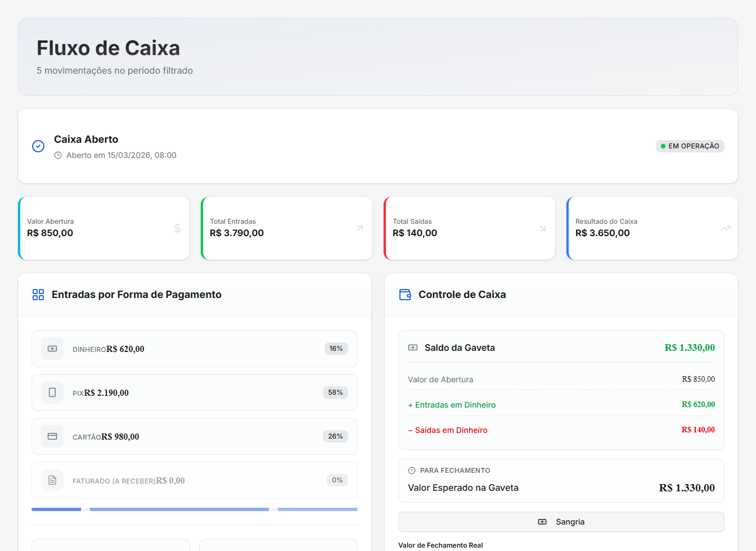Click the trend icon in Resultado do Caixa
The height and width of the screenshot is (551, 756).
click(x=726, y=228)
